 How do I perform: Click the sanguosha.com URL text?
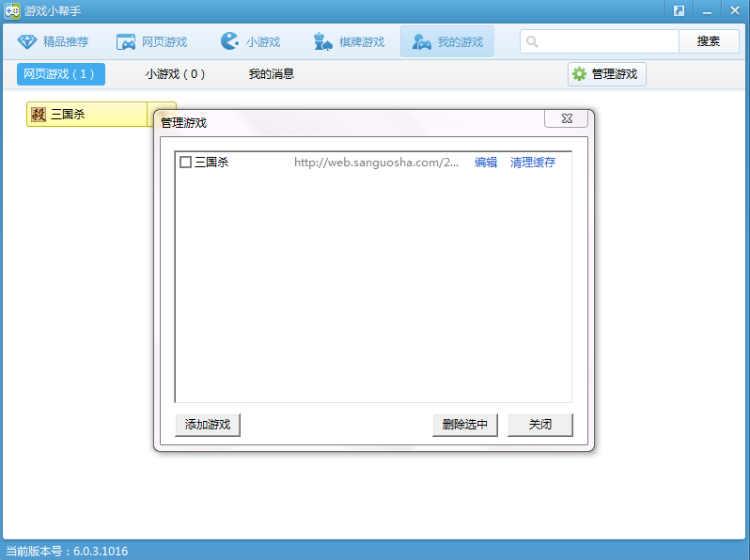coord(377,163)
